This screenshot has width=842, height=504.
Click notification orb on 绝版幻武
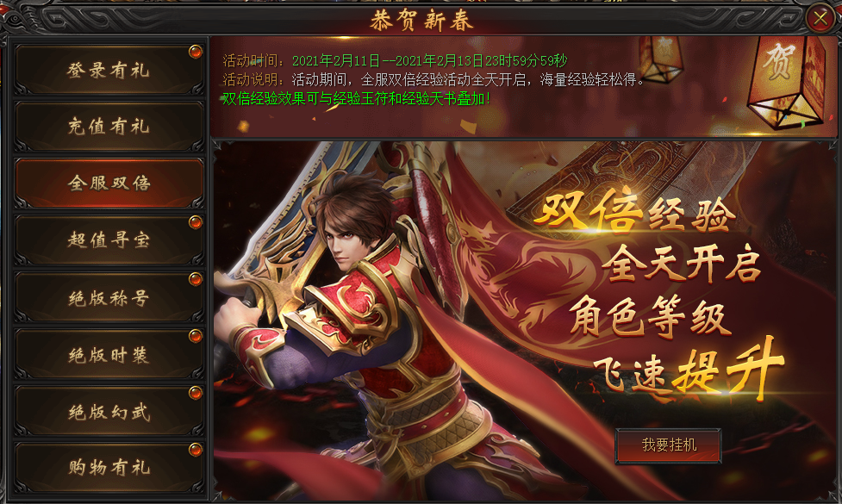pos(196,393)
